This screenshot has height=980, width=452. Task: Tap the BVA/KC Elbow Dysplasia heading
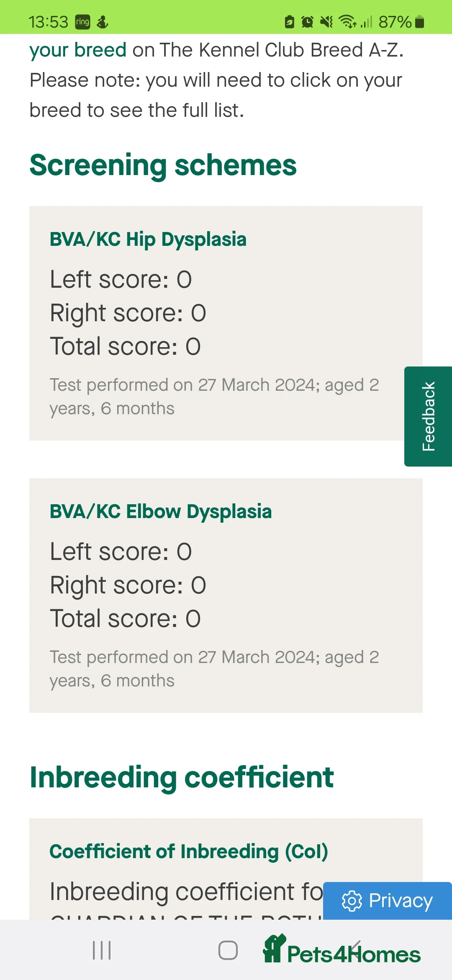161,512
